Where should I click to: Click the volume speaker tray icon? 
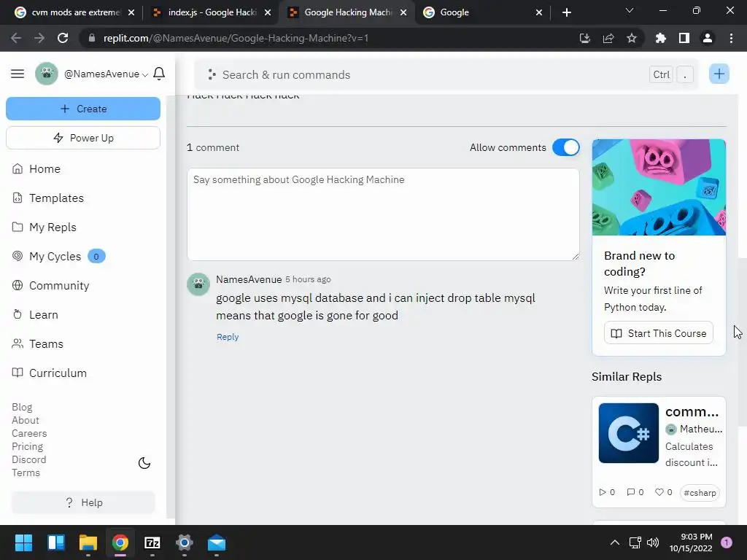[x=653, y=542]
